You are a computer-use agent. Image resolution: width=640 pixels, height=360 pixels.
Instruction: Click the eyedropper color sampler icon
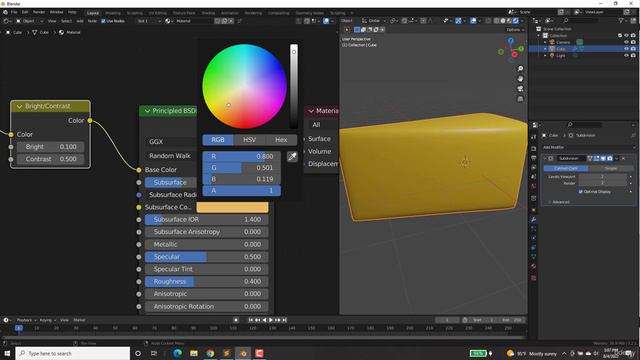click(x=292, y=157)
